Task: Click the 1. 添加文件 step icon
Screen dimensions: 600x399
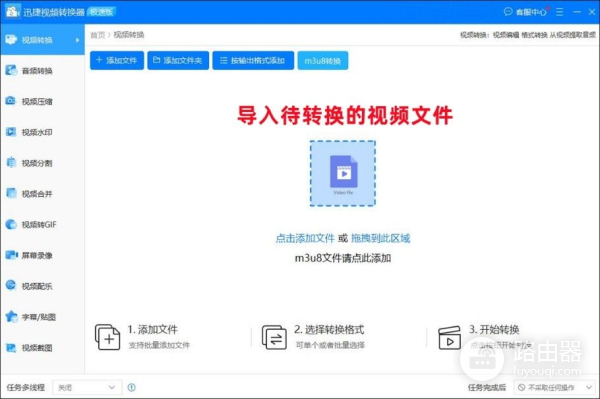Action: click(108, 337)
